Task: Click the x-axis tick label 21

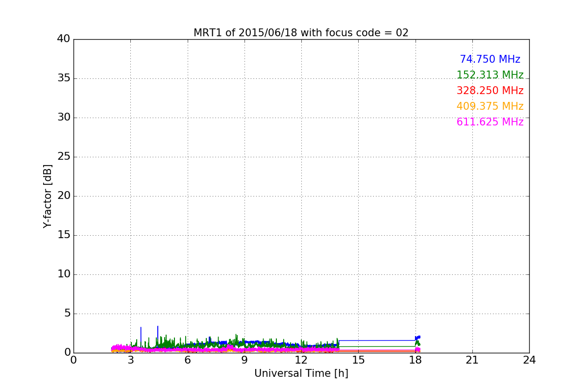Action: (472, 360)
